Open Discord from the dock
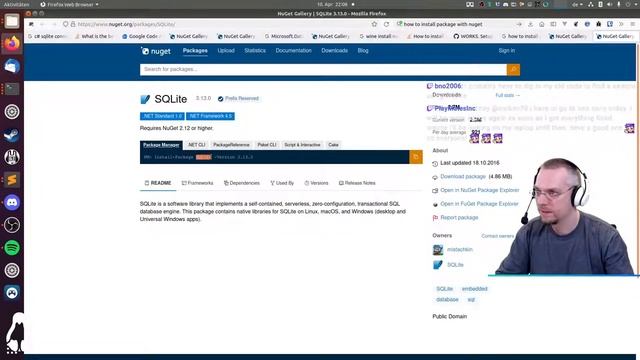Screen dimensions: 640x360 click(12, 202)
